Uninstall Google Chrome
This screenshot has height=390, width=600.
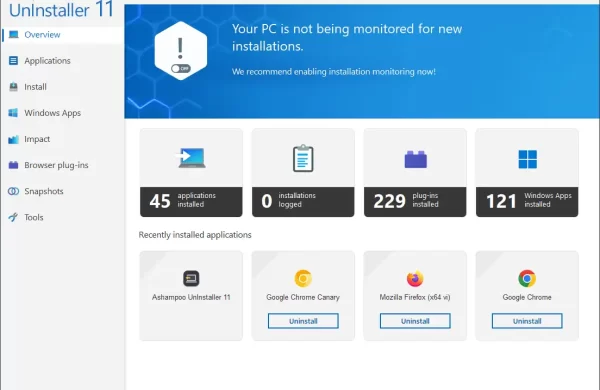pyautogui.click(x=527, y=321)
